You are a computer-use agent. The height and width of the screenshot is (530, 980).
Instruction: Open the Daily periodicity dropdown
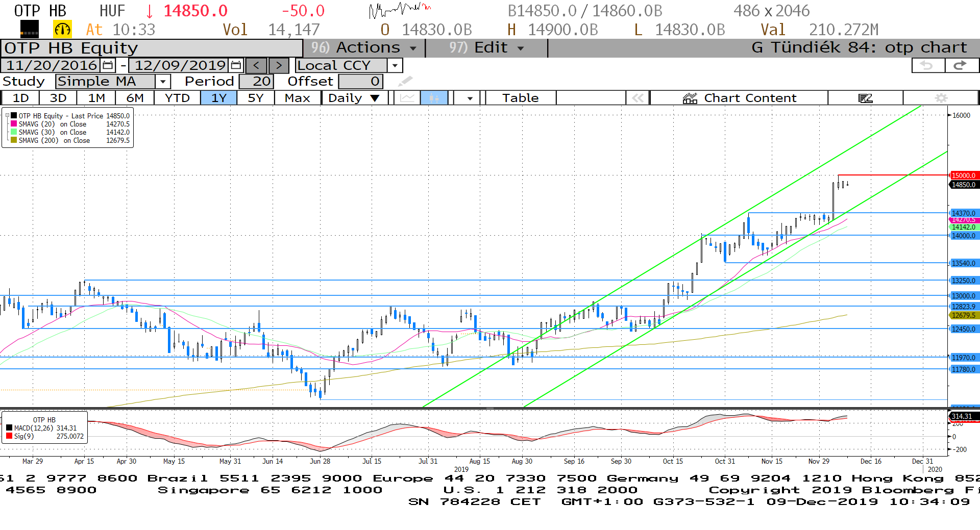click(355, 98)
